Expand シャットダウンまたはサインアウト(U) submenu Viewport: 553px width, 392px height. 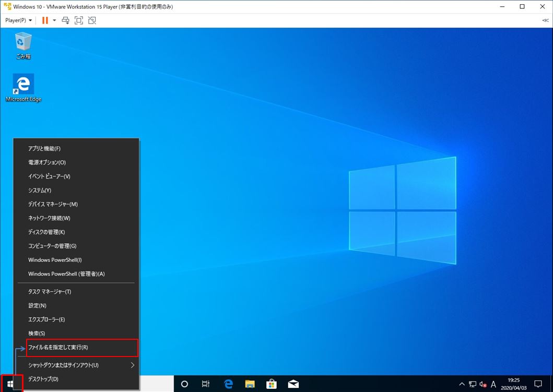76,365
